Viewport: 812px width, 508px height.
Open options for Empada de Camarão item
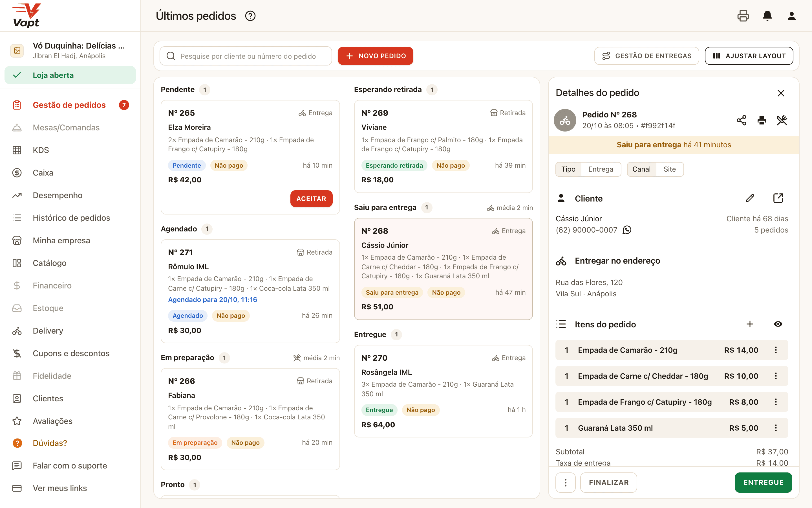point(776,350)
